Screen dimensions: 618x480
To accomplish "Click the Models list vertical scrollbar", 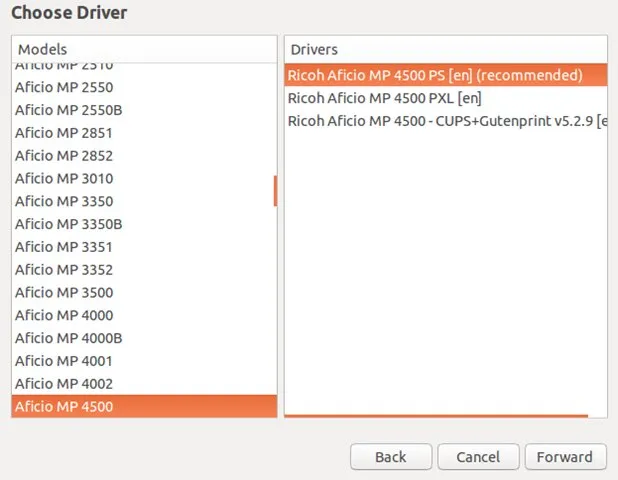I will click(275, 191).
